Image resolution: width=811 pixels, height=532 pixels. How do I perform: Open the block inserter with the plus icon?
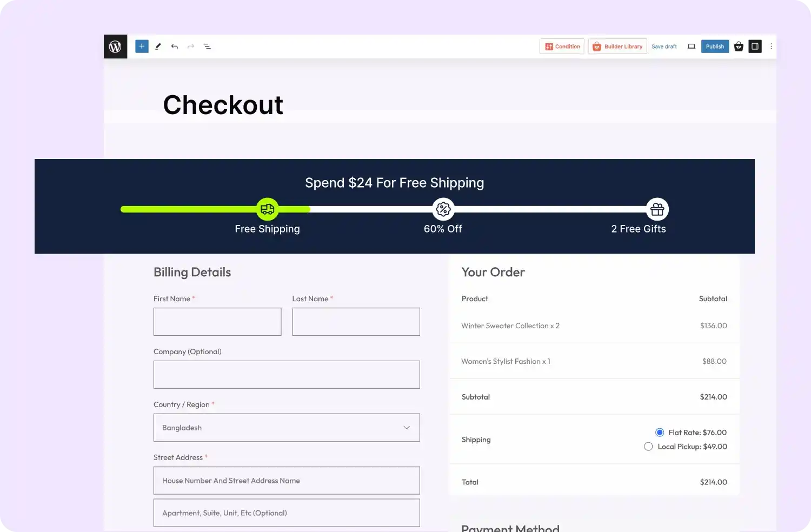141,46
